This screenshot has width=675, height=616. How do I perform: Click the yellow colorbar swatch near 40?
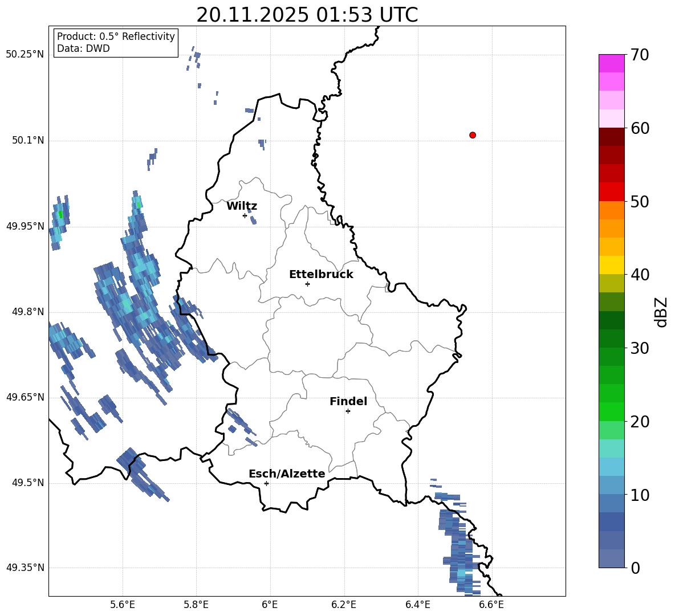pos(611,265)
